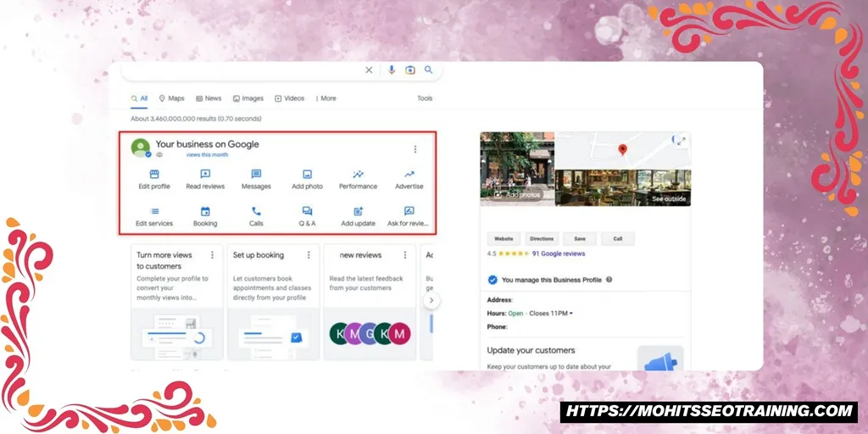Open Advertise in business panel
This screenshot has width=868, height=434.
pyautogui.click(x=409, y=180)
